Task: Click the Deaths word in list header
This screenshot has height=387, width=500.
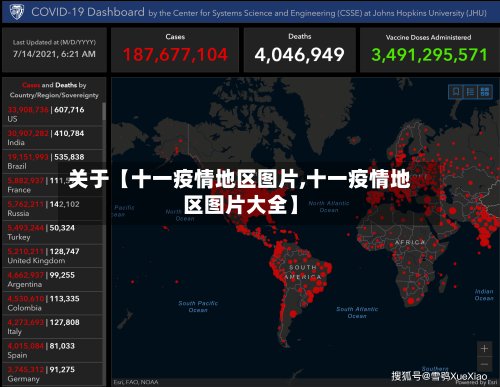Action: point(66,85)
